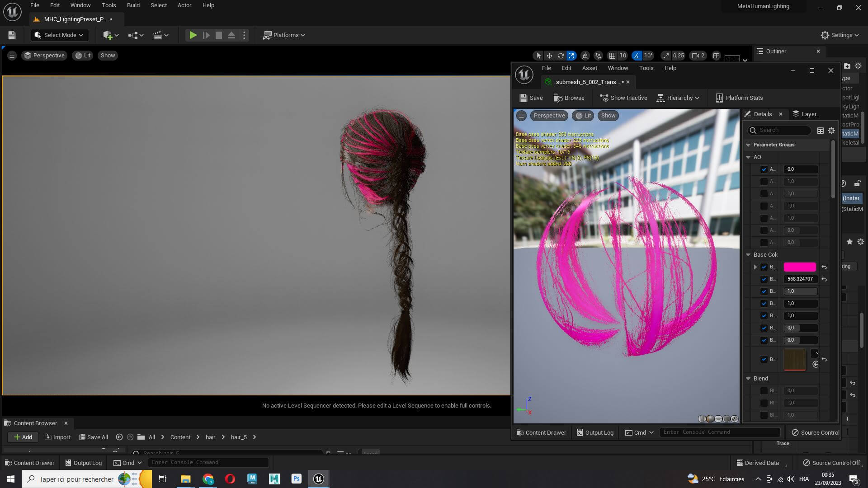Enable the first Blend parameter checkbox
The height and width of the screenshot is (488, 868).
(x=764, y=390)
